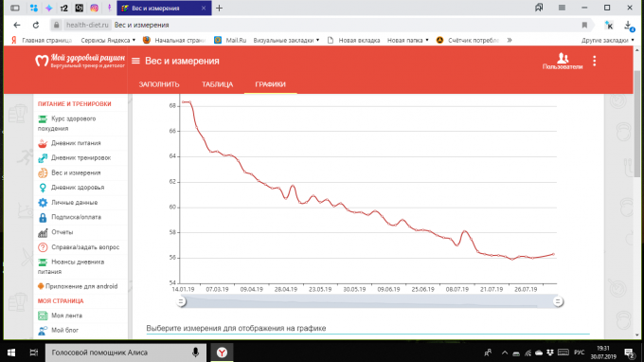Click the right handle of chart range slider

click(557, 301)
